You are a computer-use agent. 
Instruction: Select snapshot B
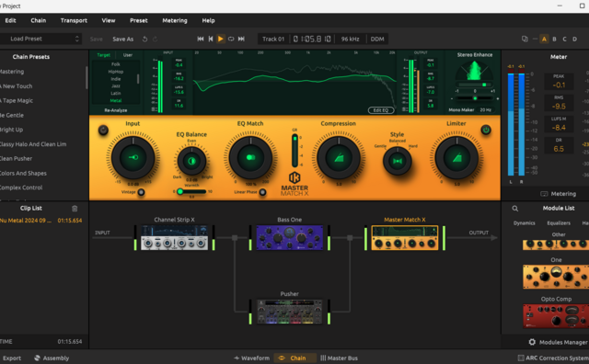point(554,39)
